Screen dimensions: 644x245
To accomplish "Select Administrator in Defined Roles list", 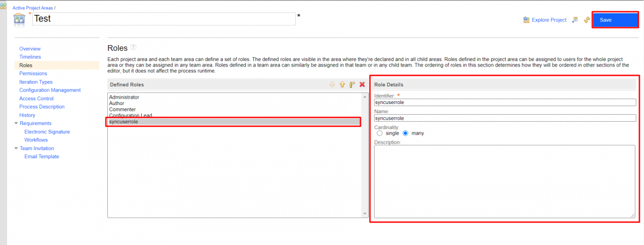I will tap(124, 97).
